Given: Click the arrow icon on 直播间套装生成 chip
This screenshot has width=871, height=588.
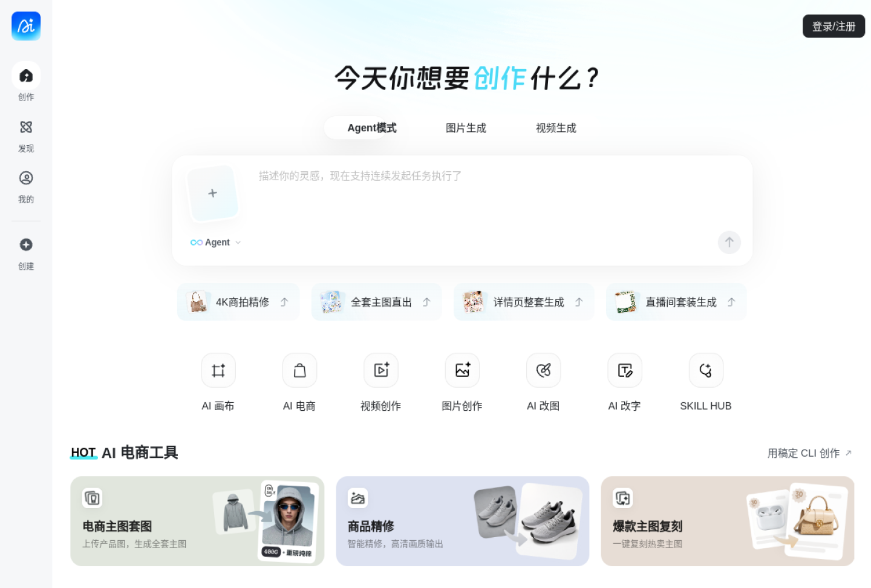Looking at the screenshot, I should (731, 302).
